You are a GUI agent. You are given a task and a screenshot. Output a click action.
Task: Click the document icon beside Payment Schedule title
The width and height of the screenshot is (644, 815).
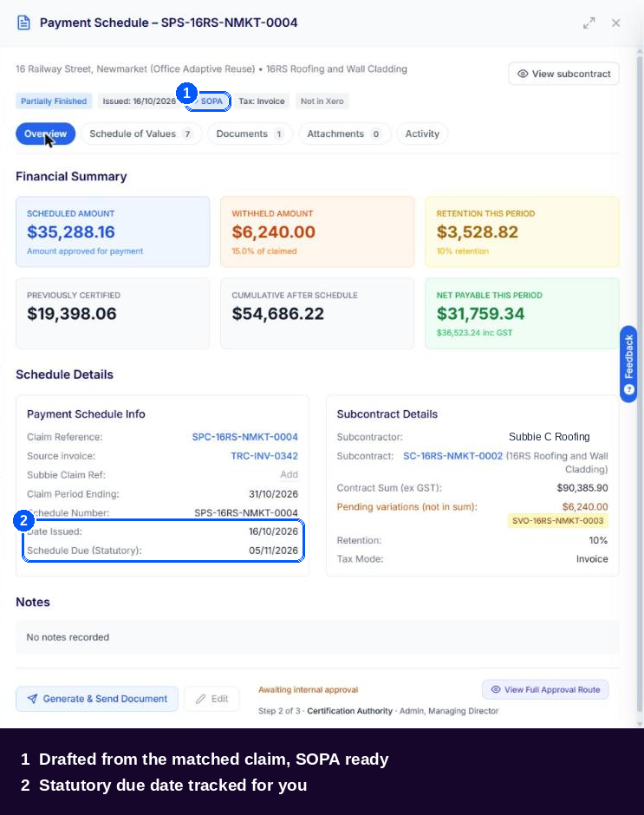point(23,23)
